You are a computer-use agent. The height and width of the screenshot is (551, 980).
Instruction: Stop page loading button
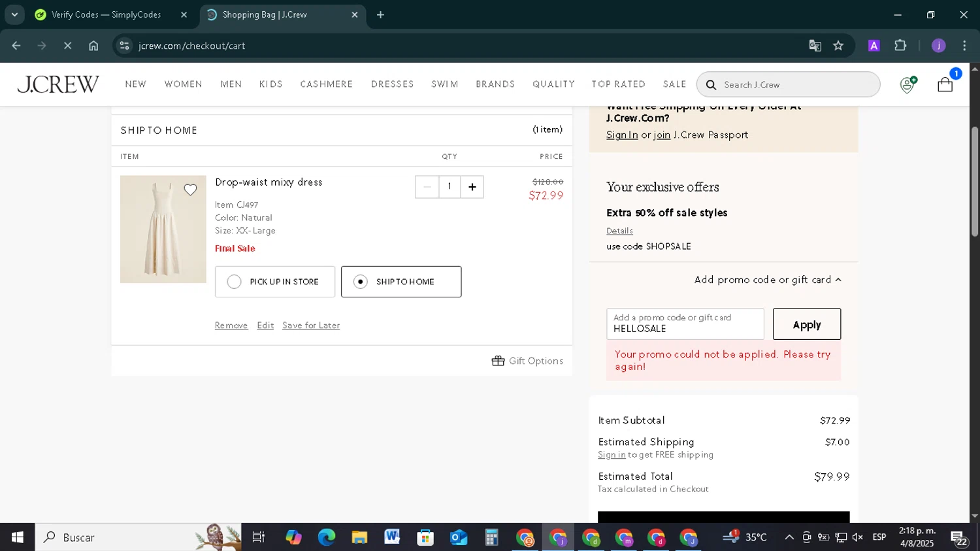coord(67,46)
